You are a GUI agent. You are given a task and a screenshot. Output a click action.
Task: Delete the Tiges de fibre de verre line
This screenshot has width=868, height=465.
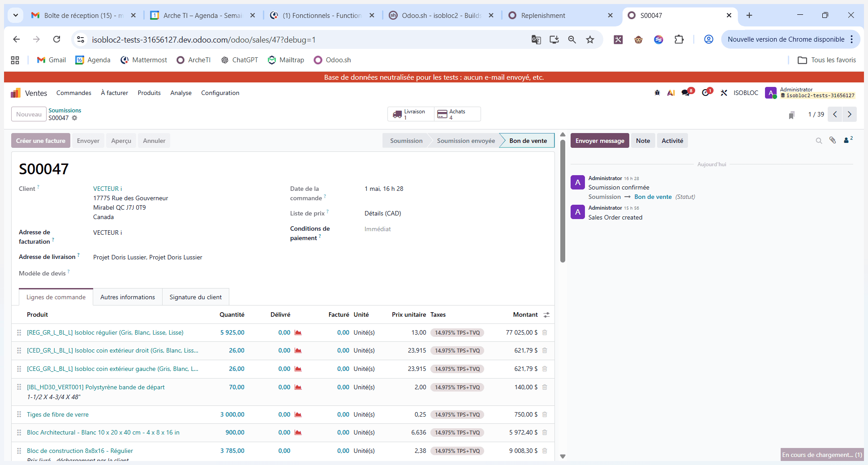click(545, 414)
